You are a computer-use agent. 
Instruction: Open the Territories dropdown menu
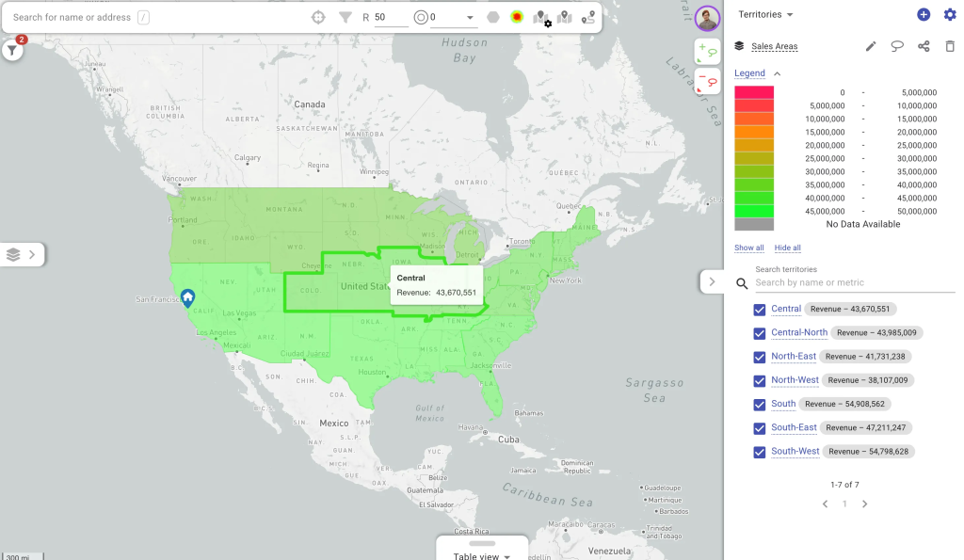[x=765, y=15]
